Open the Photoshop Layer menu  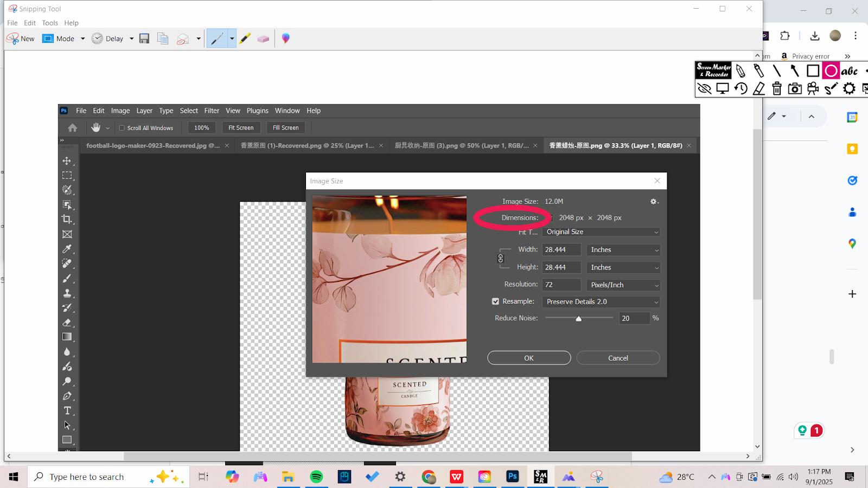tap(144, 111)
